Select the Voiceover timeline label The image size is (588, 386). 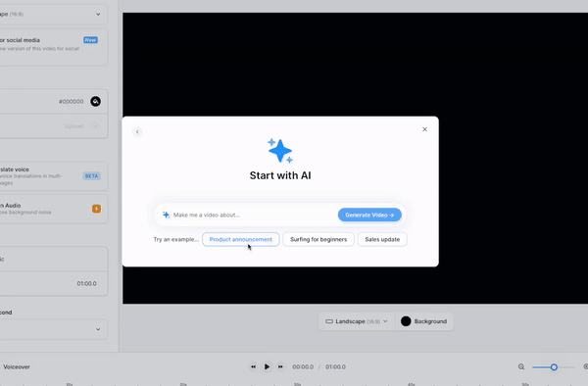pos(17,366)
